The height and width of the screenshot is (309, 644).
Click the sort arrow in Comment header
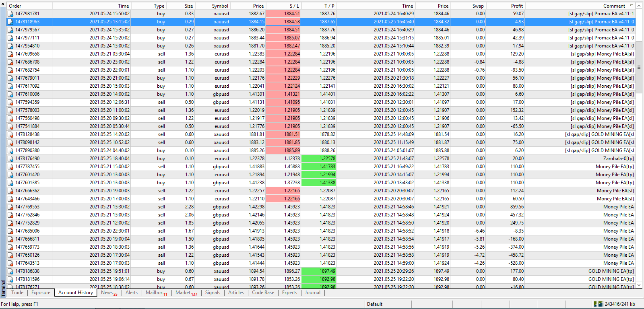click(x=631, y=6)
